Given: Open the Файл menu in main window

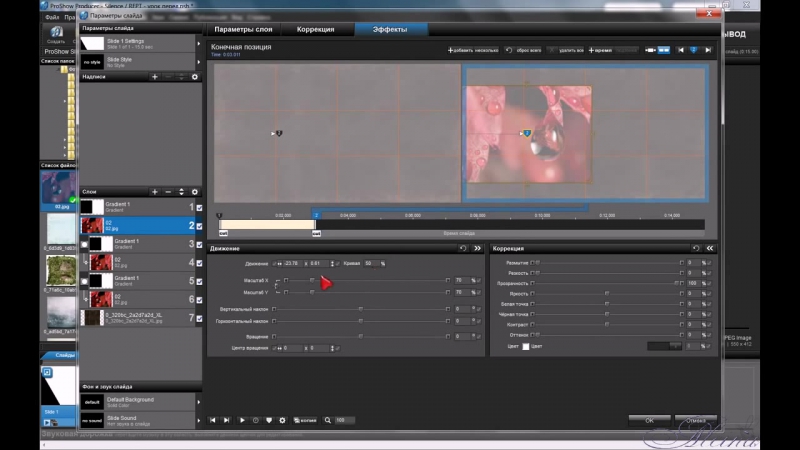Looking at the screenshot, I should (52, 17).
